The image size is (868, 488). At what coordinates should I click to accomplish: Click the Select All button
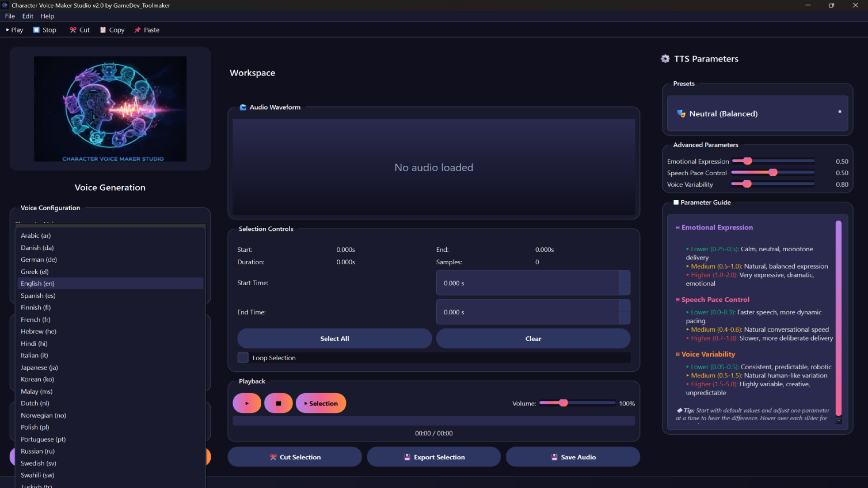coord(334,338)
